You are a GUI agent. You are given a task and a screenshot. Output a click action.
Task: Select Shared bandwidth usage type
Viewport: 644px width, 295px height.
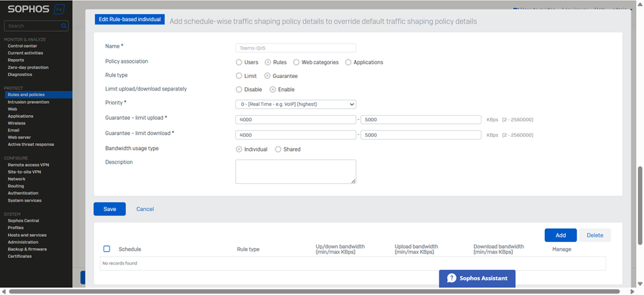[x=278, y=149]
